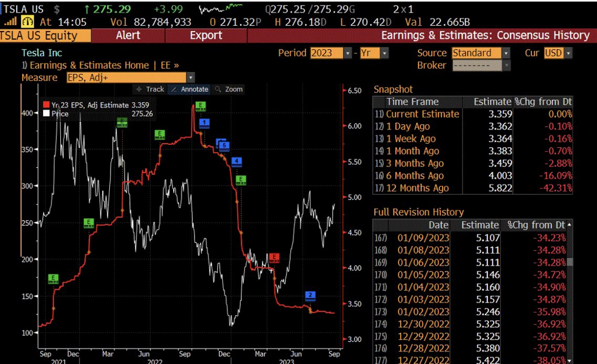This screenshot has width=597, height=364.
Task: Open the Source Standard dropdown
Action: (x=506, y=53)
